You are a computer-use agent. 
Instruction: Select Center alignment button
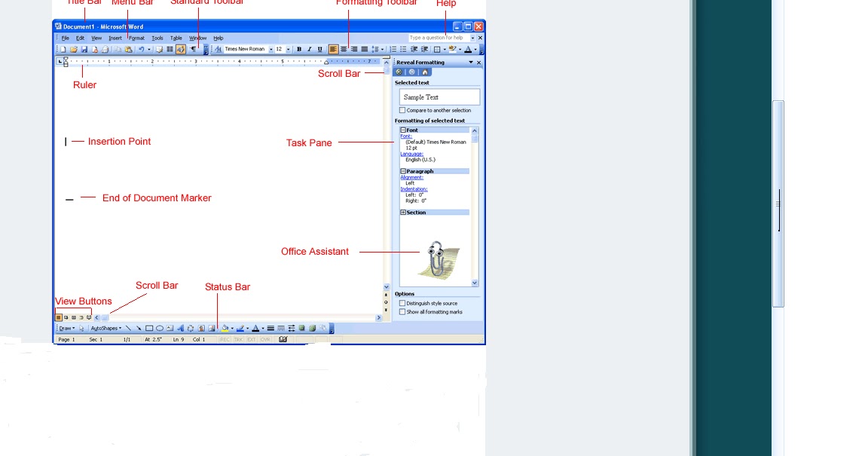tap(344, 49)
